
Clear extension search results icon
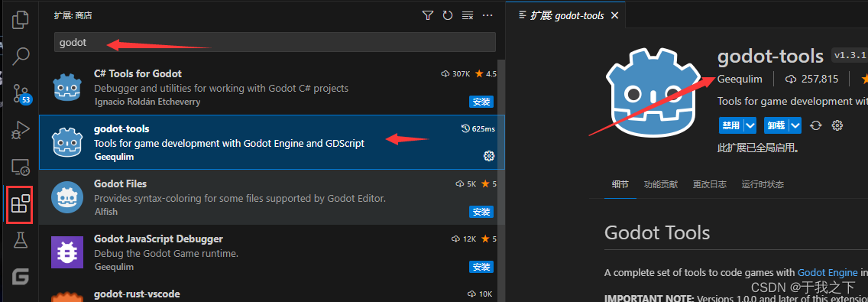(467, 15)
